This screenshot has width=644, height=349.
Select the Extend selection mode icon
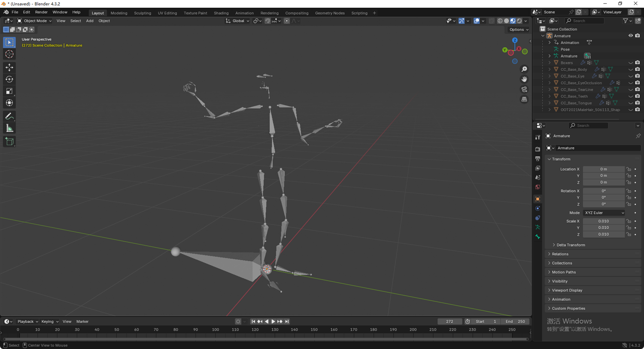(12, 30)
